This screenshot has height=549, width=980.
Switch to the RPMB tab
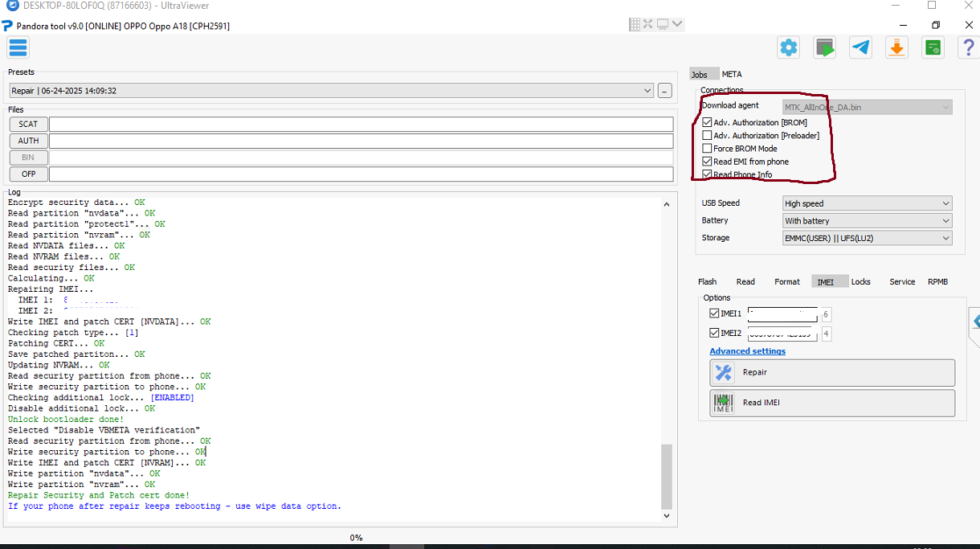tap(937, 281)
